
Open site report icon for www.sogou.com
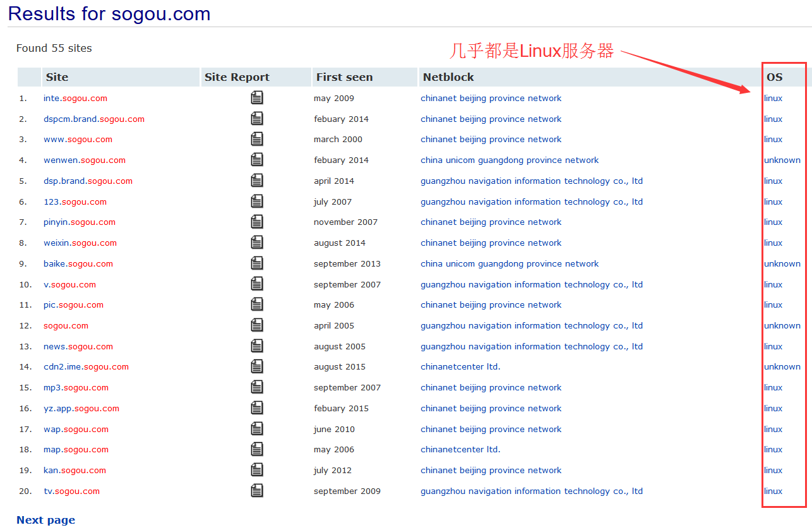(257, 139)
